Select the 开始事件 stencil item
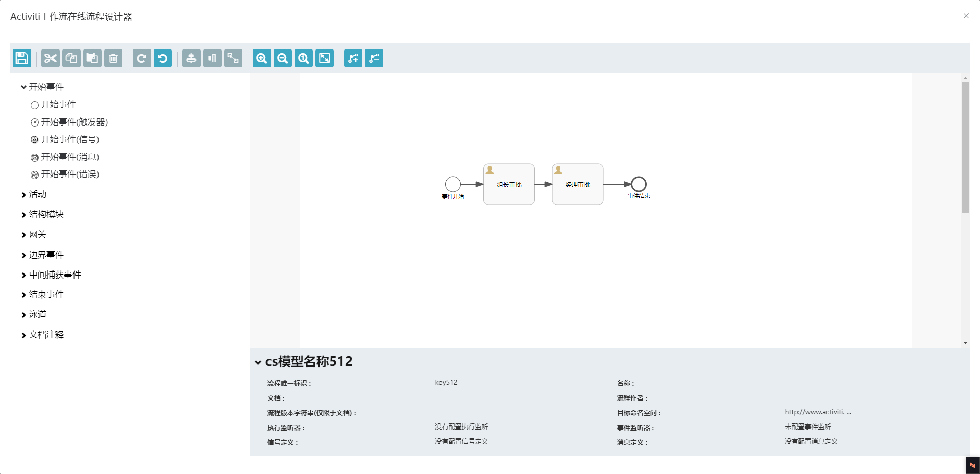 point(53,104)
